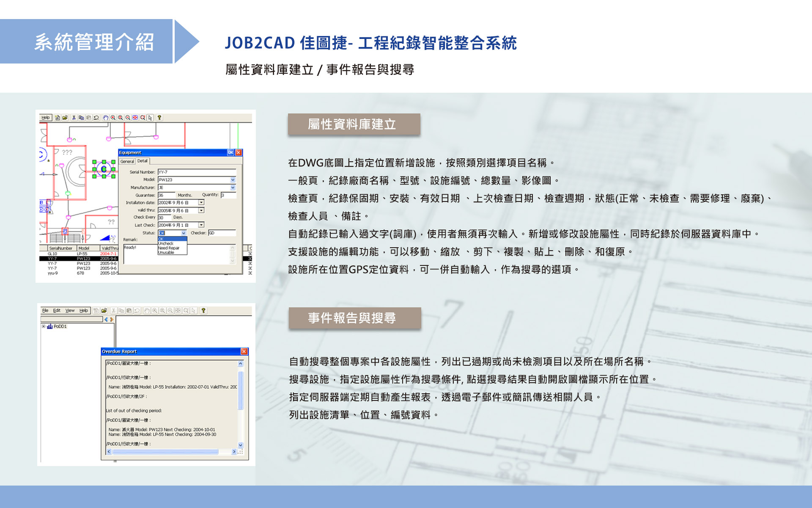Click the Guarantee months field showing 36
The width and height of the screenshot is (812, 508).
(x=166, y=195)
